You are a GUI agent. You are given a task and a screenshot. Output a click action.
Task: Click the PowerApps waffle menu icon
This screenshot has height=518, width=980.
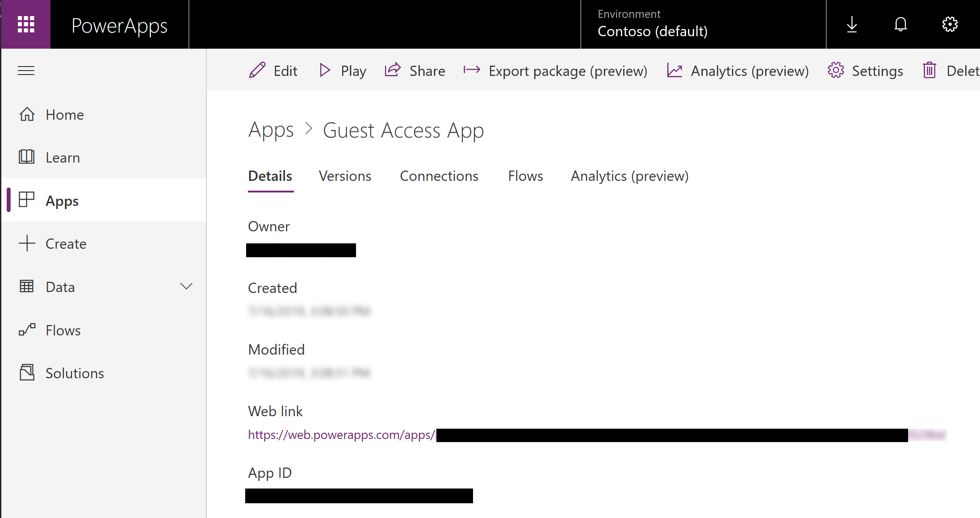(x=25, y=24)
